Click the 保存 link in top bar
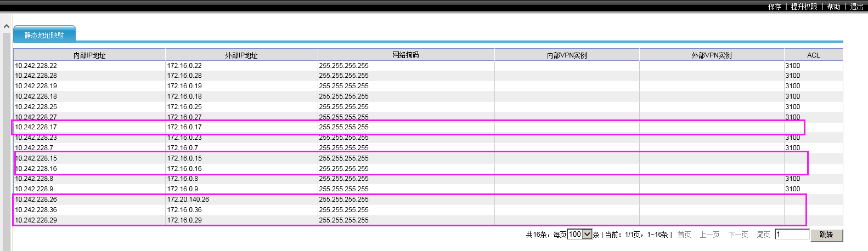Screen dimensions: 868x251 pos(774,7)
